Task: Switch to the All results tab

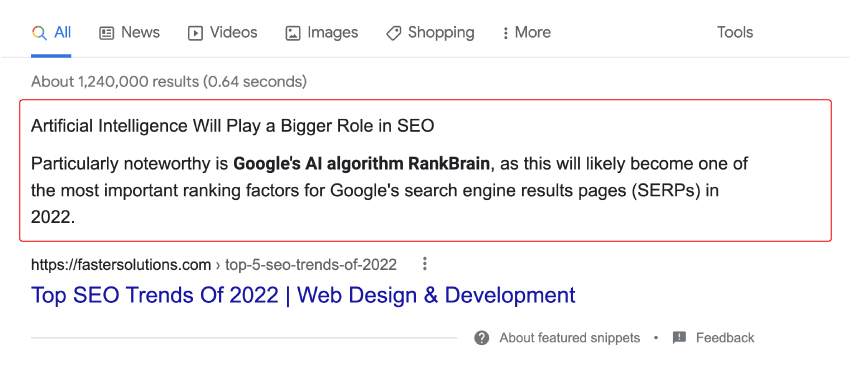Action: click(x=51, y=33)
